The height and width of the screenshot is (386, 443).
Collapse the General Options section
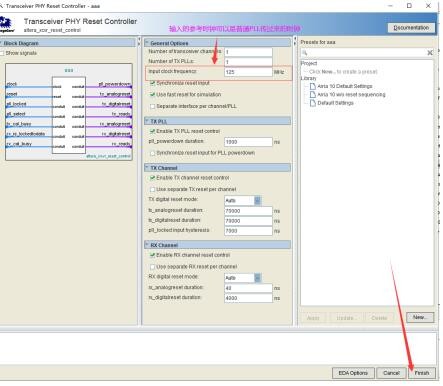pyautogui.click(x=147, y=43)
